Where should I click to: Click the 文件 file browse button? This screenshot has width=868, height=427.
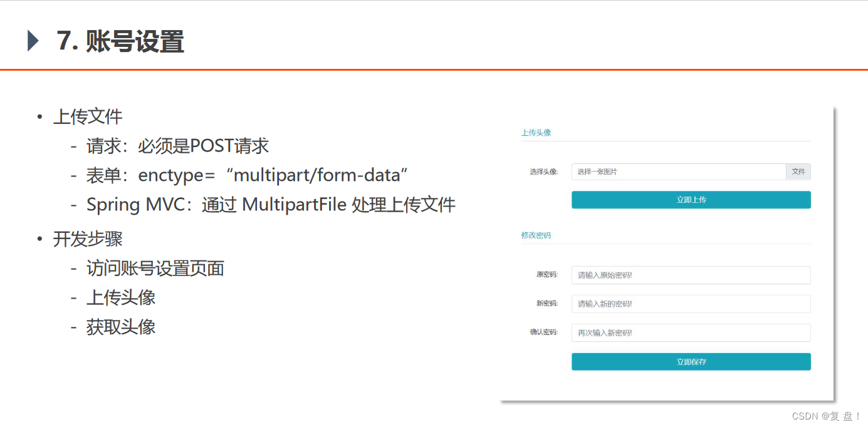pos(798,172)
